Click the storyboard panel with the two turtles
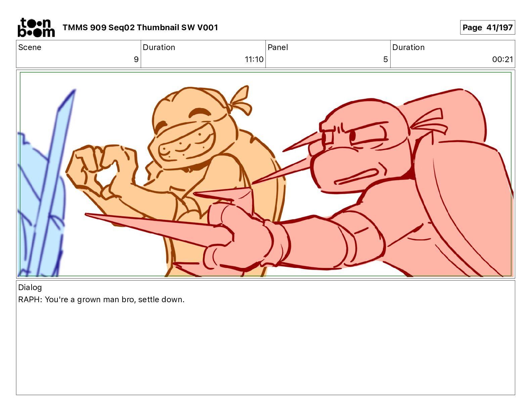Image resolution: width=532 pixels, height=411 pixels. 265,174
